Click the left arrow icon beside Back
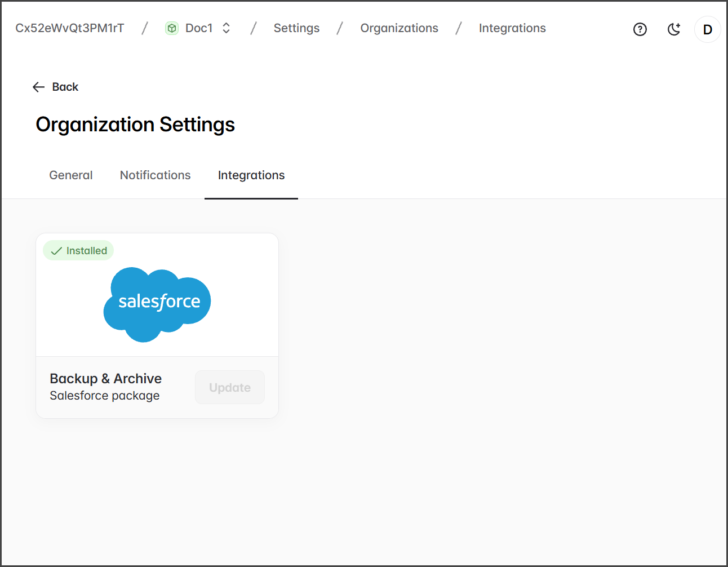Viewport: 728px width, 567px height. click(38, 87)
